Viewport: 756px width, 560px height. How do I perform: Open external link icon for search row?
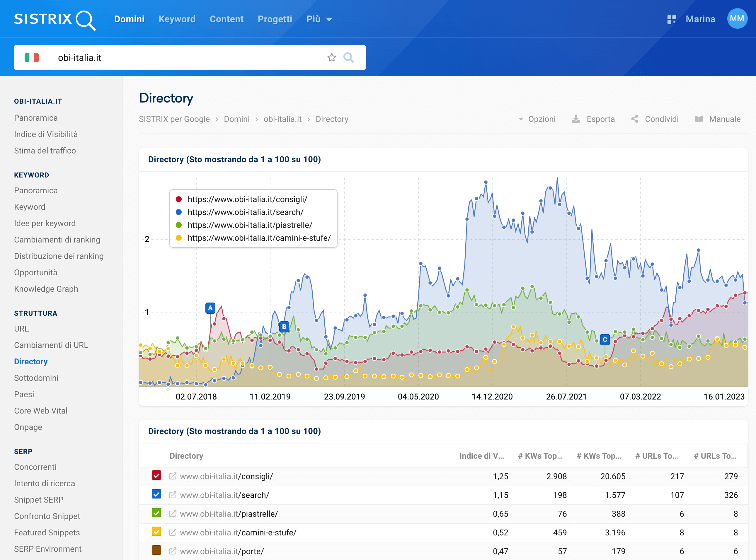(x=173, y=495)
